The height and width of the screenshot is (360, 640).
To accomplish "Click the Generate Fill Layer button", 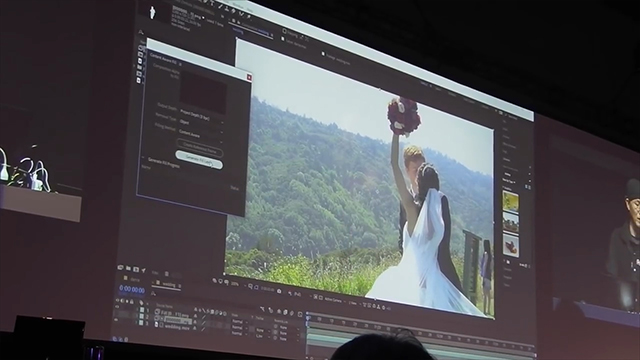I will (199, 160).
